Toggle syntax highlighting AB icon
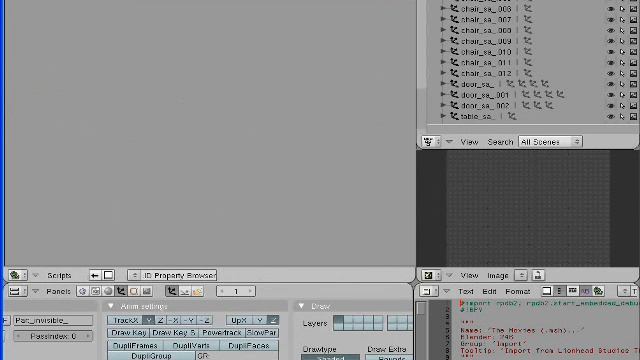The image size is (640, 360). click(585, 291)
